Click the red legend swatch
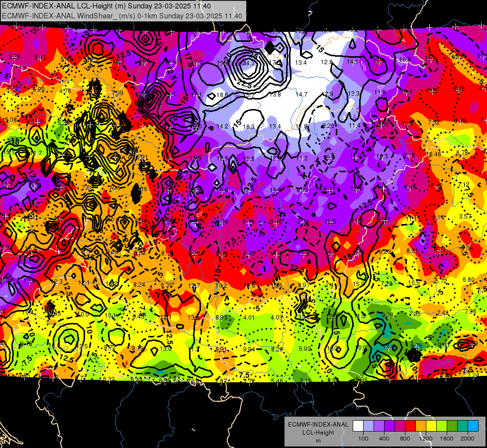 click(x=410, y=426)
